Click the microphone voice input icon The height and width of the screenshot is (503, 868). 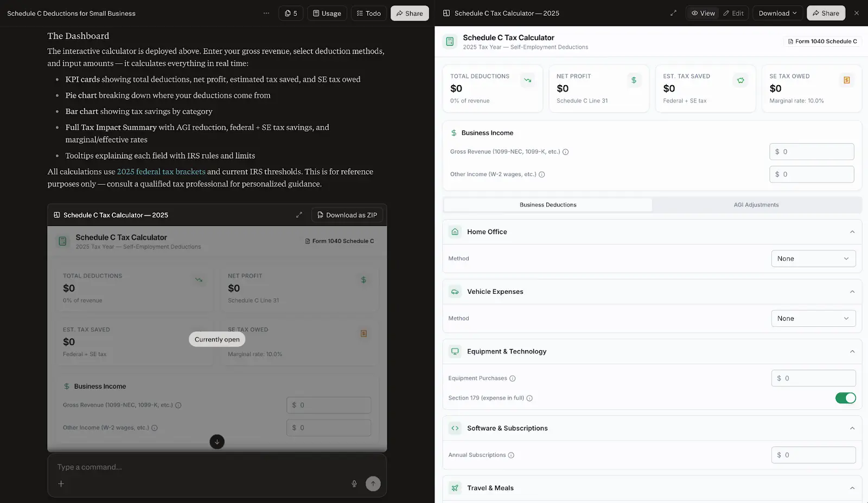click(x=354, y=483)
